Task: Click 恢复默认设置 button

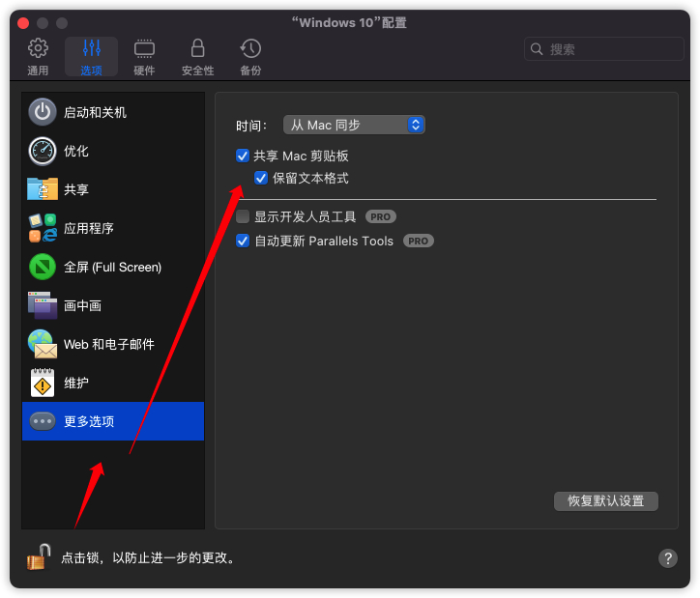Action: tap(605, 500)
